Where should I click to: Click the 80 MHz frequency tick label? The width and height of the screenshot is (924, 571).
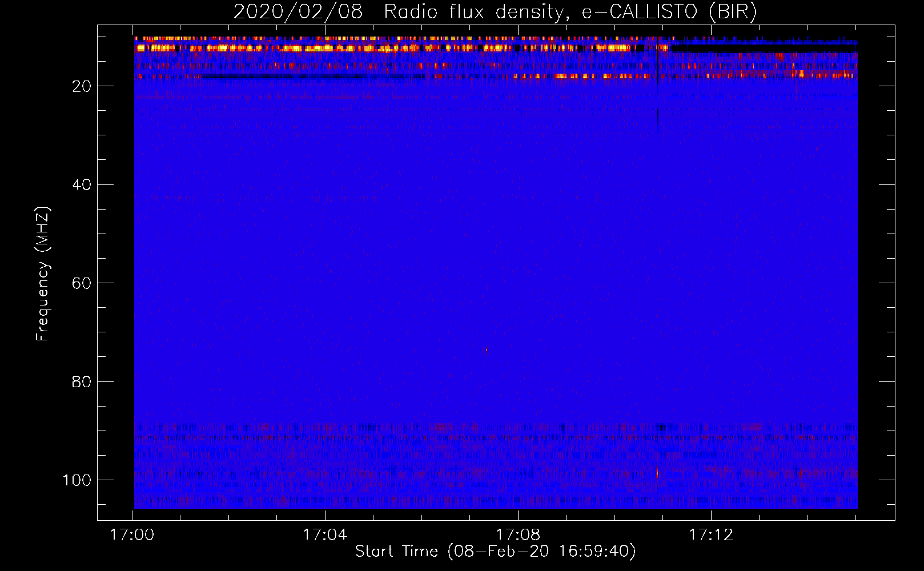(82, 381)
